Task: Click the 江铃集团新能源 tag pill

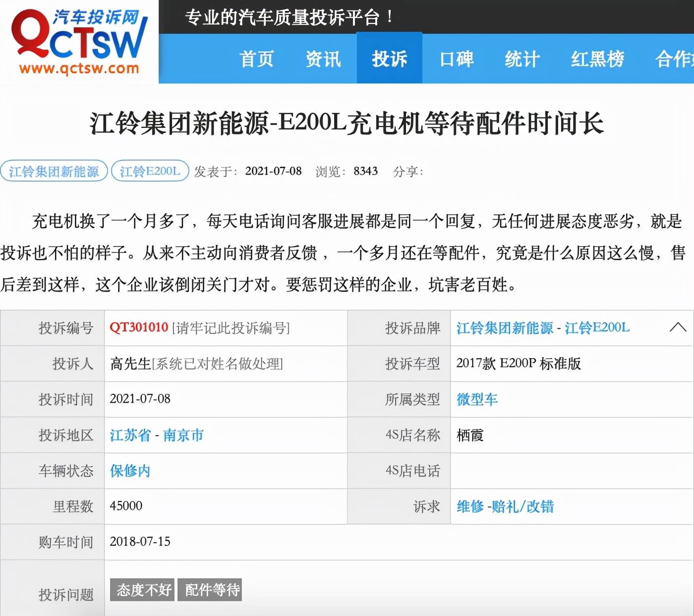Action: (x=54, y=171)
